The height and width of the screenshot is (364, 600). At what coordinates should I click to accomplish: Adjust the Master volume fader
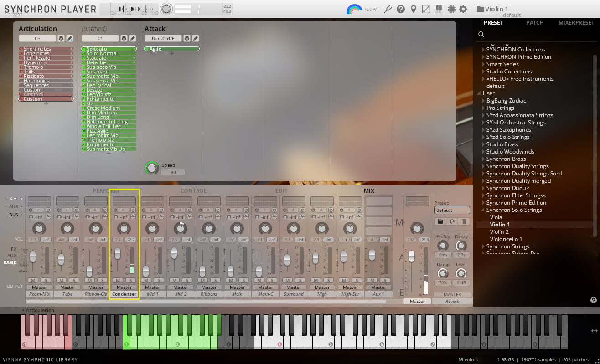(412, 256)
